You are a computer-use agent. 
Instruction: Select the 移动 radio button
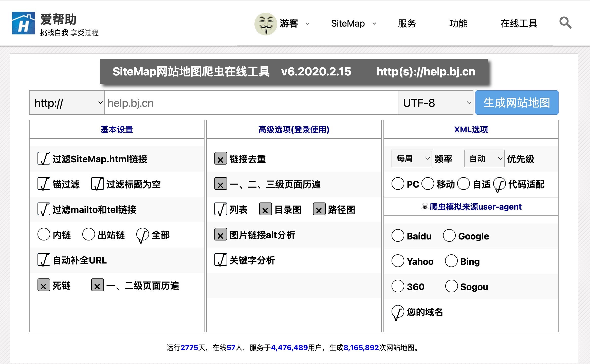point(428,184)
